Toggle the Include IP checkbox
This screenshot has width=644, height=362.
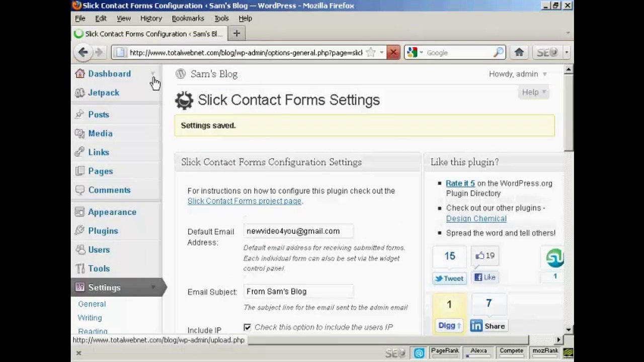tap(247, 327)
